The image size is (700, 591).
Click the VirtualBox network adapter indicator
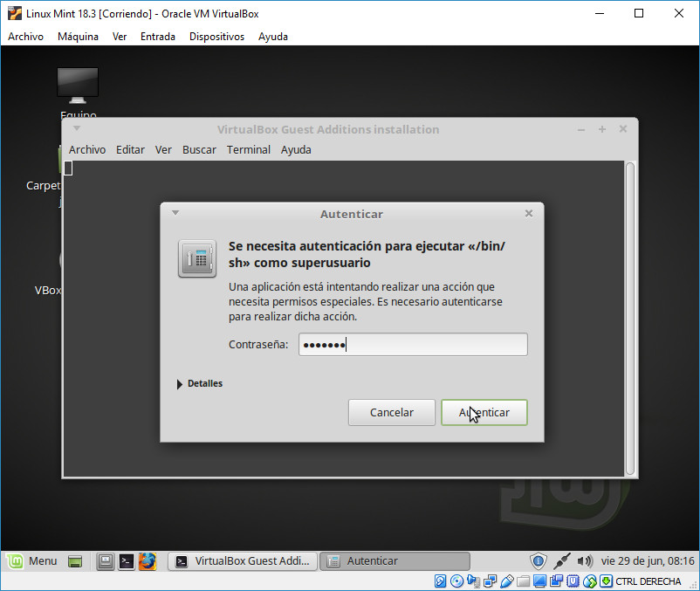tap(490, 581)
